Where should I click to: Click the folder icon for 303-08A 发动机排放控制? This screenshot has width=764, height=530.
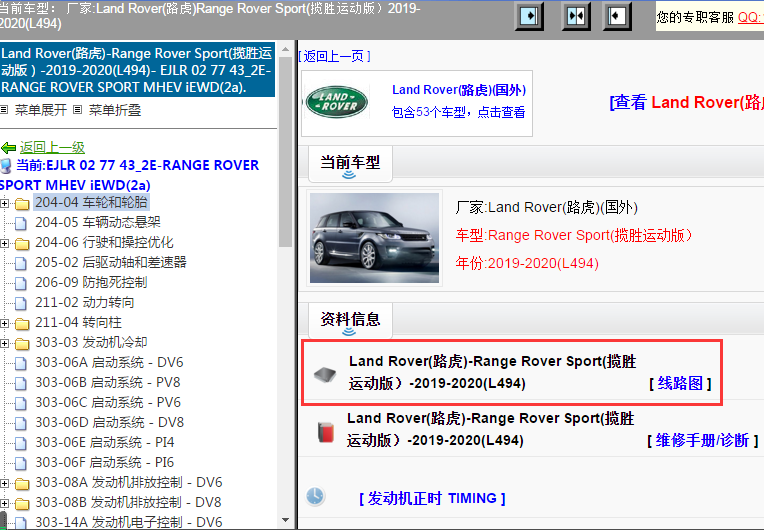(21, 483)
